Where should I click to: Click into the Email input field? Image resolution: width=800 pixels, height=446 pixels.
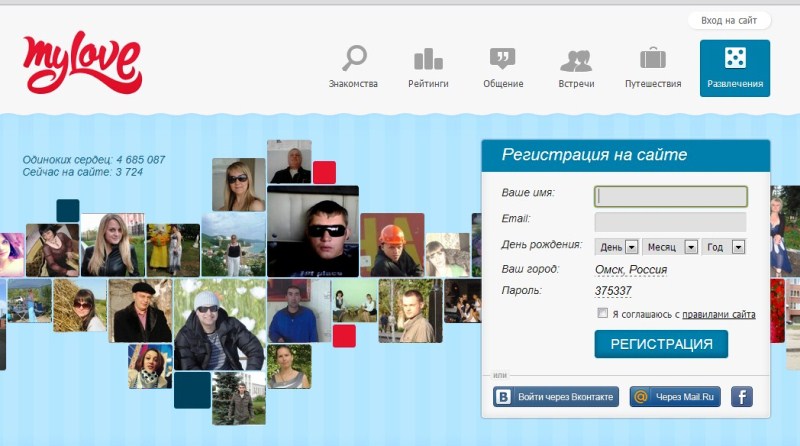click(x=670, y=222)
